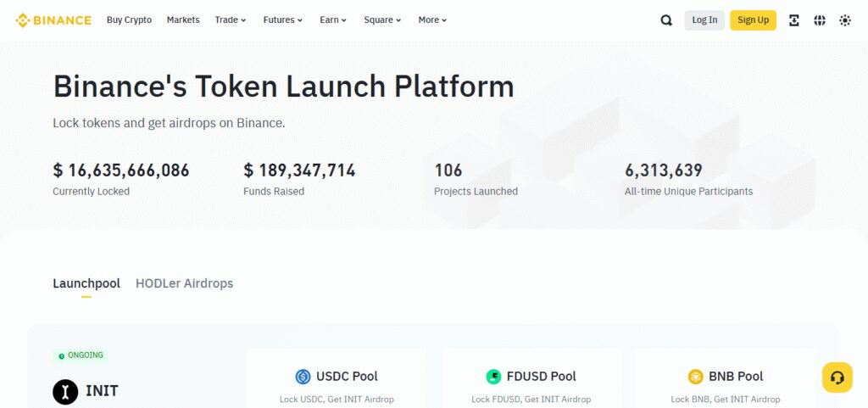Open the search magnifier icon
Viewport: 868px width, 408px height.
666,20
